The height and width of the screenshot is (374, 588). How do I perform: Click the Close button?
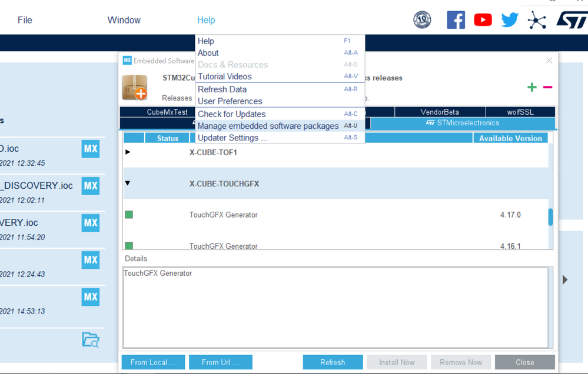tap(524, 362)
